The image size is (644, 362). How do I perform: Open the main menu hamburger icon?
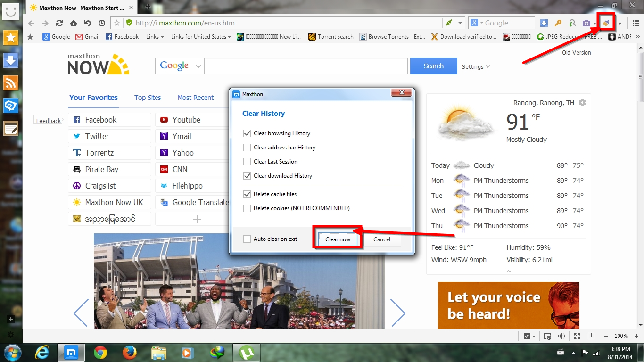coord(636,23)
